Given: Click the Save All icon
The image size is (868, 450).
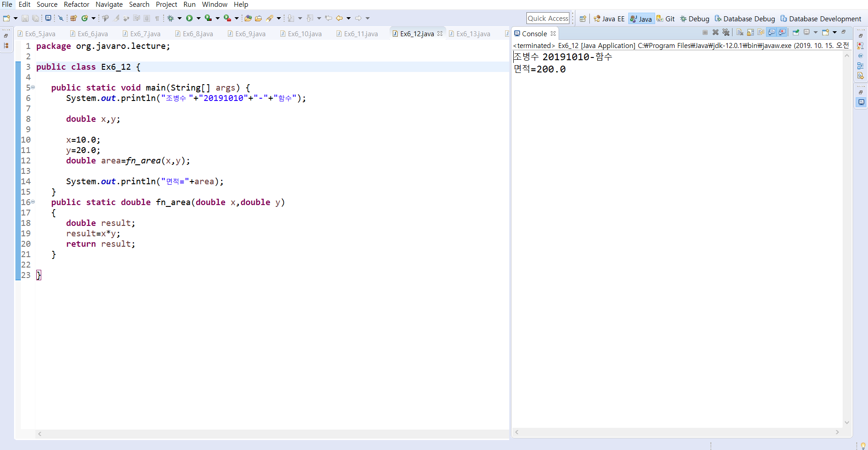Looking at the screenshot, I should (35, 18).
